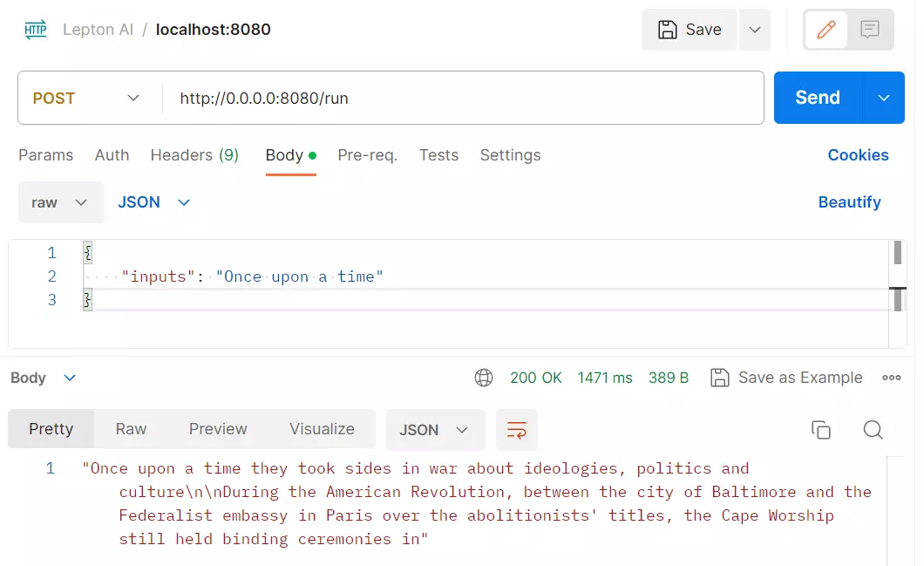Click the HTTP request type icon
The height and width of the screenshot is (566, 924).
pyautogui.click(x=36, y=30)
